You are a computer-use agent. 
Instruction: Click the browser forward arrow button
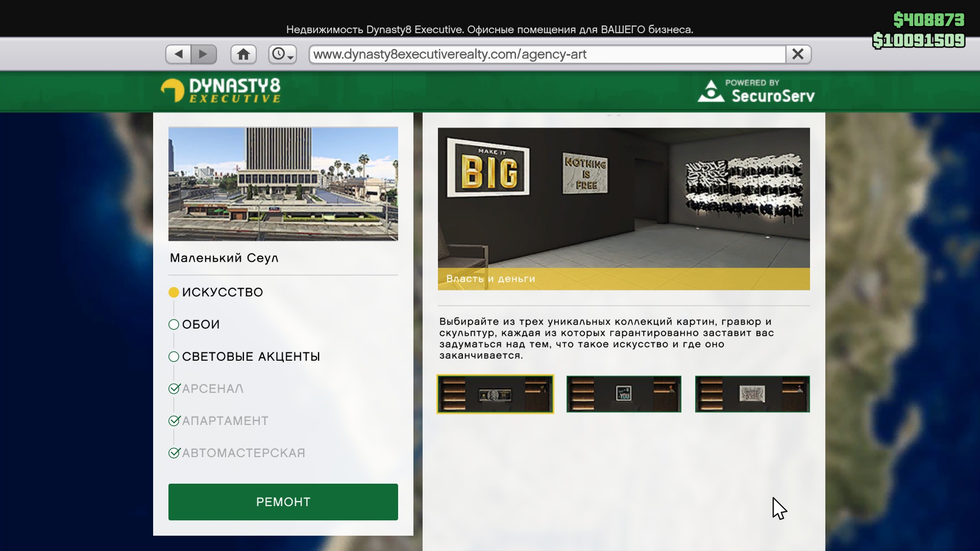[204, 54]
